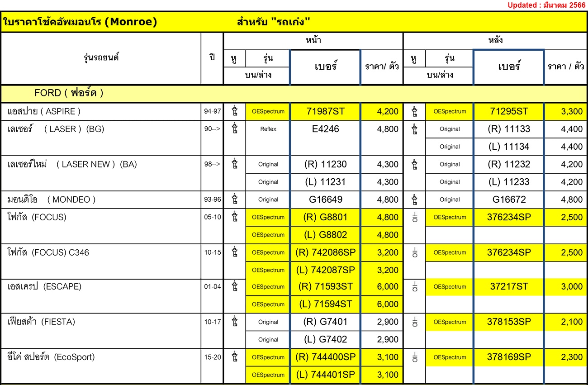Select part number (L) G8802

[x=325, y=235]
